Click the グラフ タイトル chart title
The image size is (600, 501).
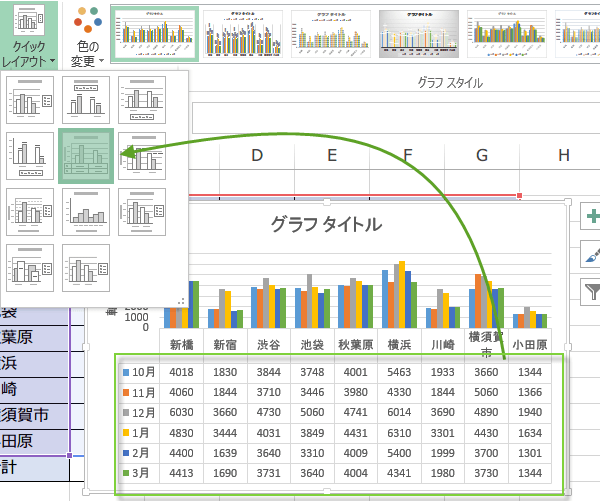[x=326, y=224]
